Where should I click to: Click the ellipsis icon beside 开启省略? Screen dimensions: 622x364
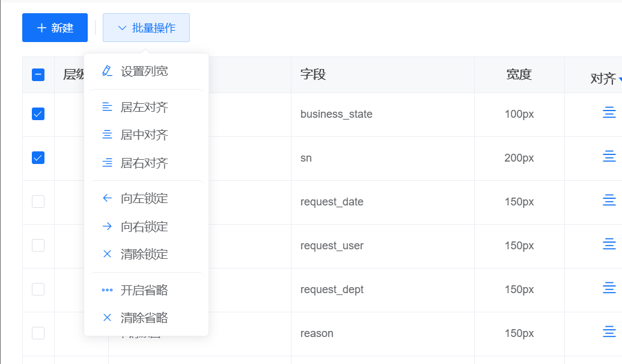point(107,290)
